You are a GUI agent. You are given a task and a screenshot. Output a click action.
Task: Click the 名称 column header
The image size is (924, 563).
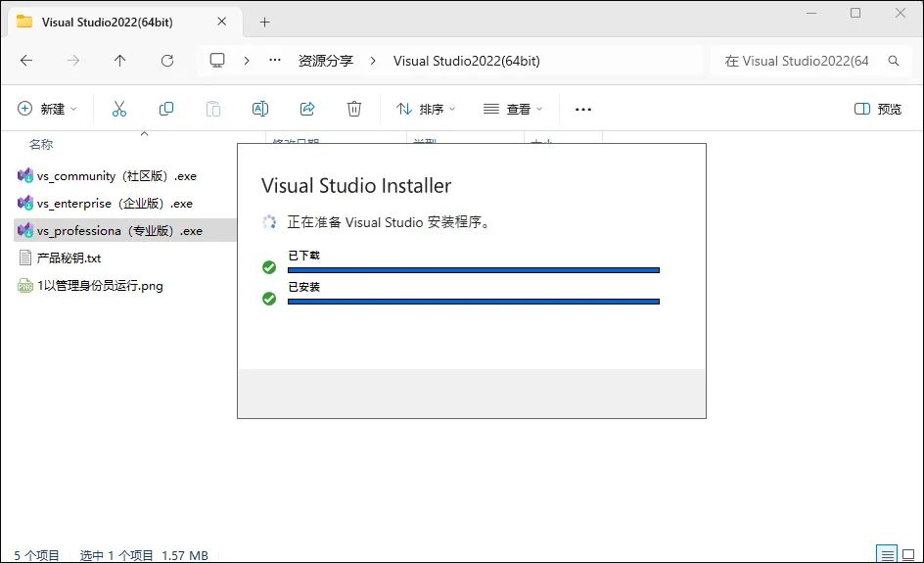tap(41, 145)
